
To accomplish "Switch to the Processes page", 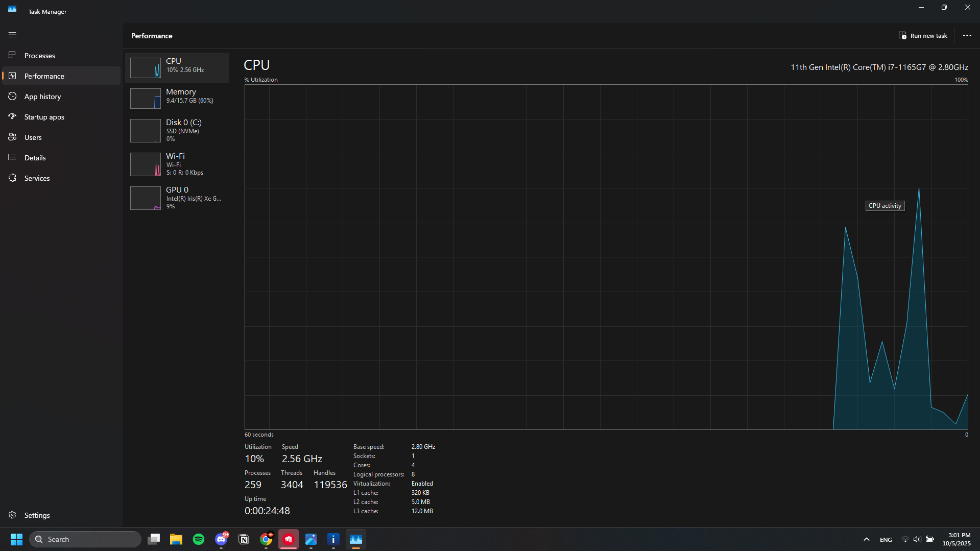I will pyautogui.click(x=61, y=55).
